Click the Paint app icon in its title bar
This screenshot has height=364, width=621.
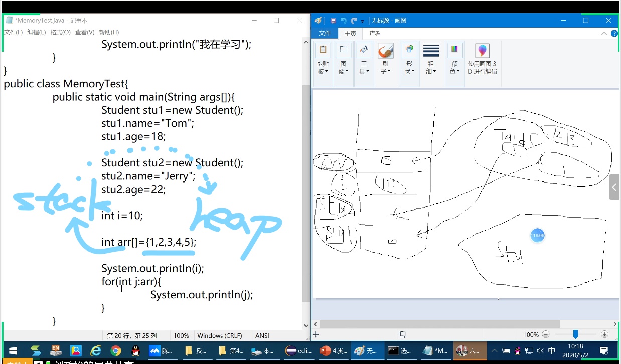[x=318, y=21]
